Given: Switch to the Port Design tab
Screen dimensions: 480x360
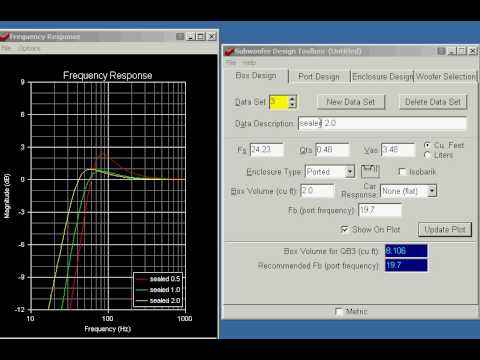Looking at the screenshot, I should click(319, 77).
